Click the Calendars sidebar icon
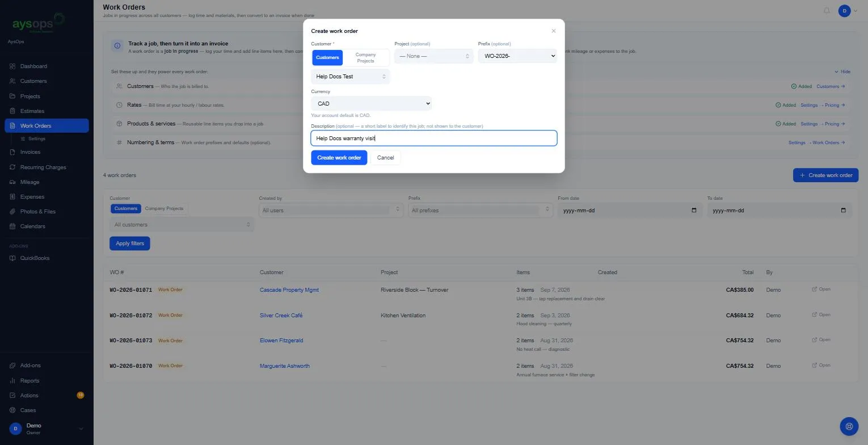 click(12, 226)
